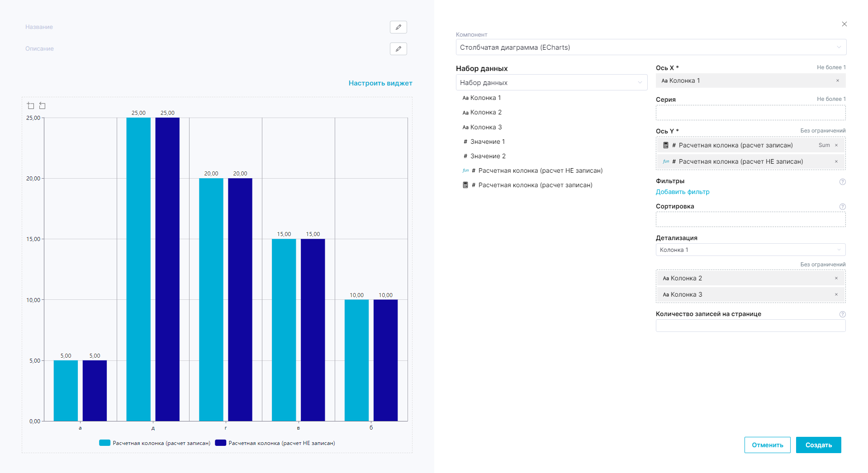Remove the расчет НЕ записан column from Ось Y
This screenshot has width=868, height=473.
(x=836, y=162)
